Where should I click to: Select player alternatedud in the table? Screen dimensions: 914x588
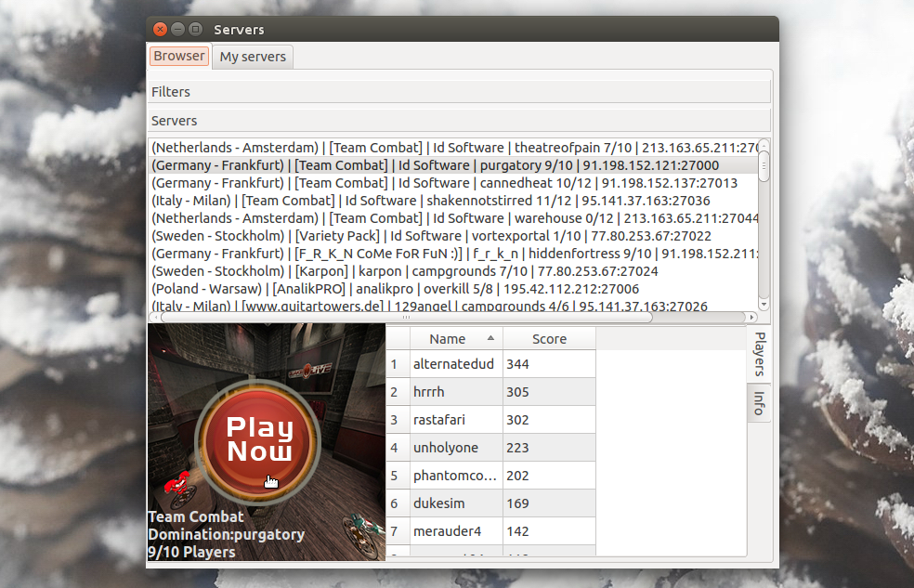pyautogui.click(x=456, y=363)
